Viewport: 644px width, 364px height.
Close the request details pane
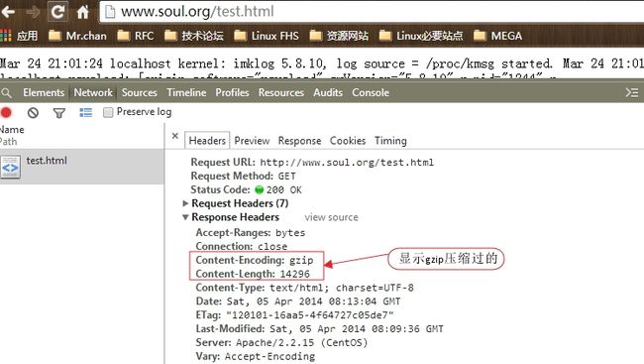[x=175, y=136]
